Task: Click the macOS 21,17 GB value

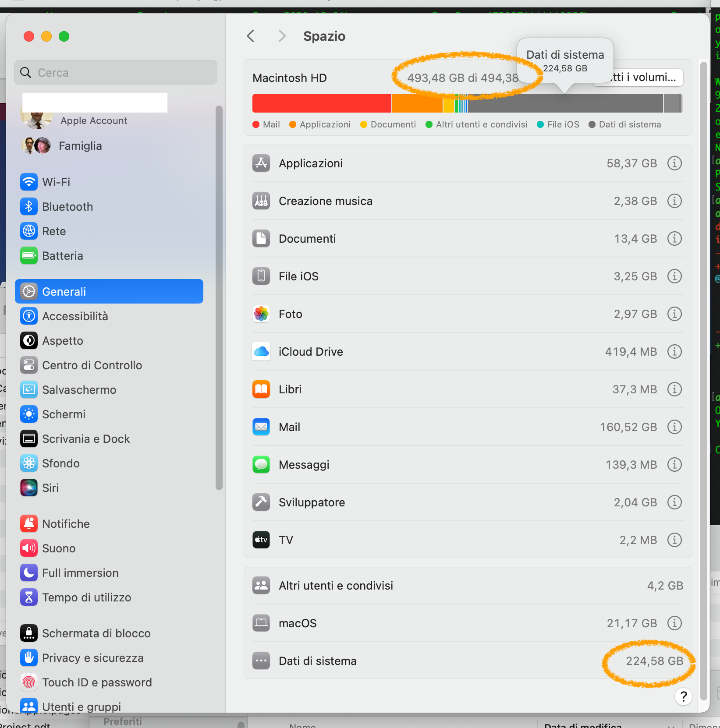Action: [x=632, y=623]
